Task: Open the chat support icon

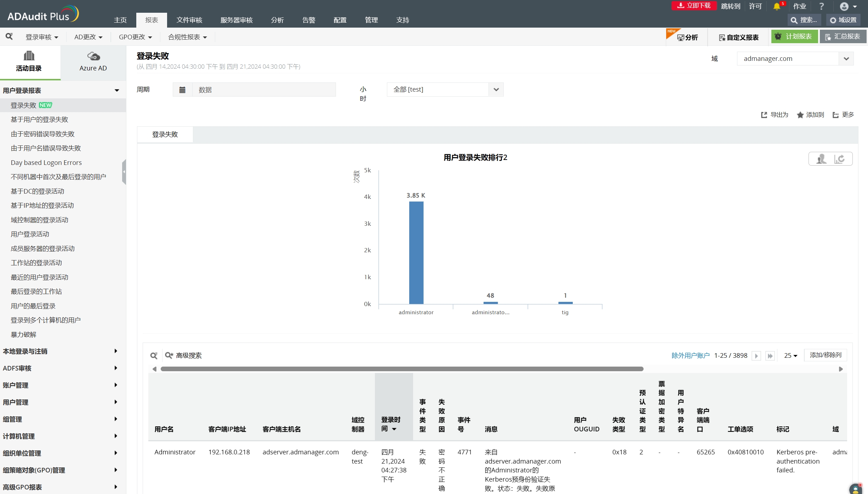Action: (x=856, y=489)
